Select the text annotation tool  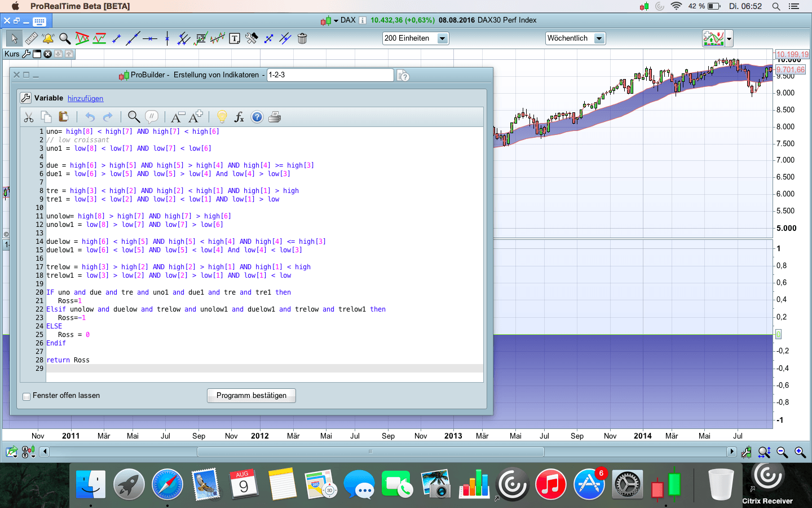235,38
